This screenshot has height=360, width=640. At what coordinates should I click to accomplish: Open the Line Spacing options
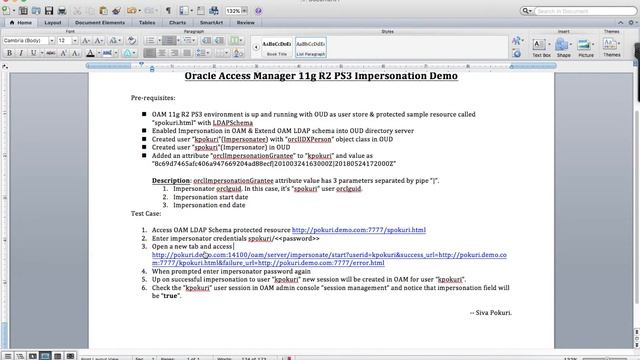(203, 53)
